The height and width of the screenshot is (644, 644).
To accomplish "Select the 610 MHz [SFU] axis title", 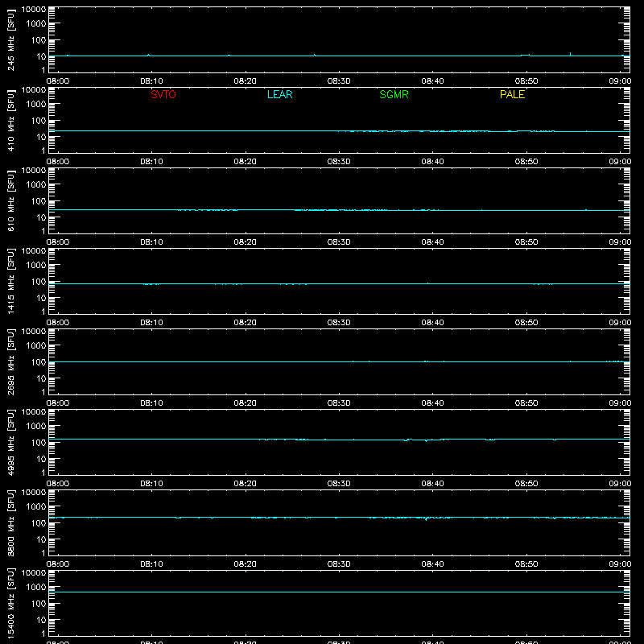I will tap(11, 200).
